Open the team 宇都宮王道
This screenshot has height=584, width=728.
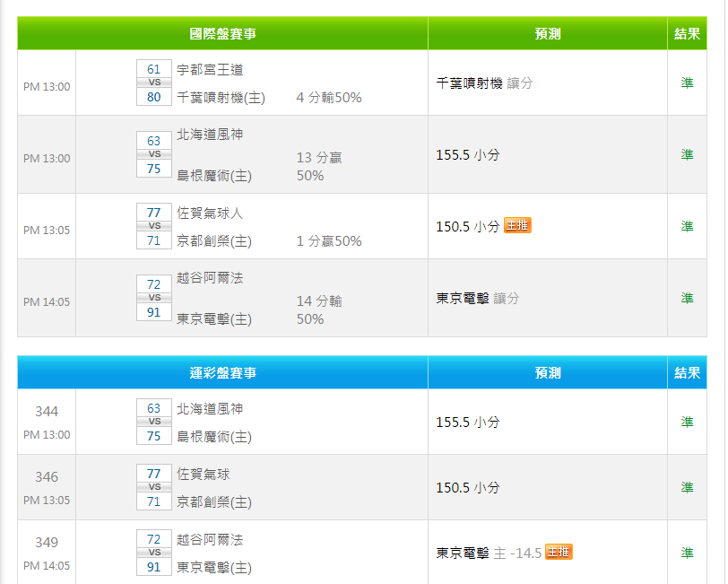tap(210, 70)
